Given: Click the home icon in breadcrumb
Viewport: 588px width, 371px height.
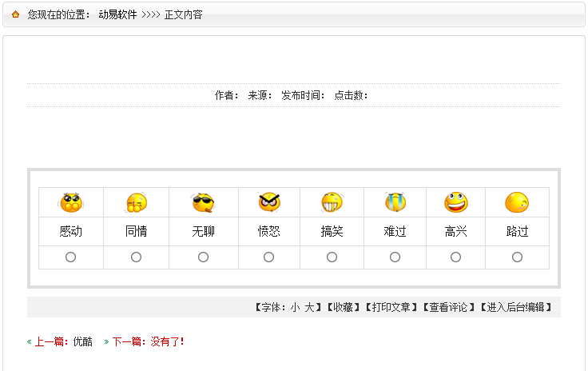Looking at the screenshot, I should [15, 14].
